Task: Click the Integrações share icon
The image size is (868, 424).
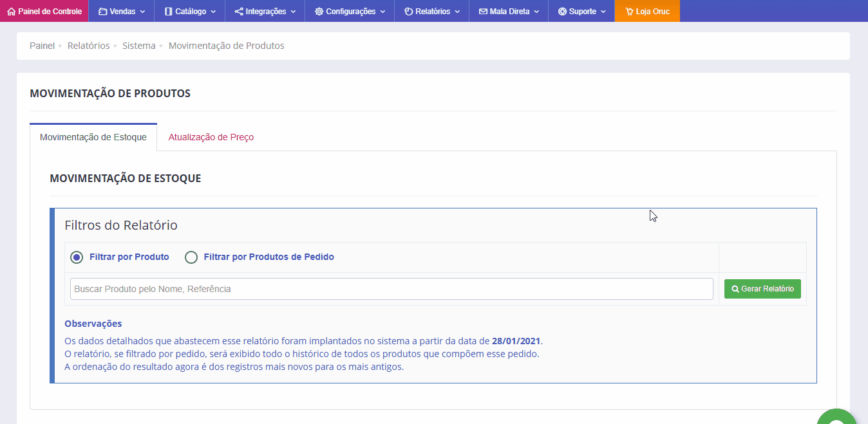Action: (239, 12)
